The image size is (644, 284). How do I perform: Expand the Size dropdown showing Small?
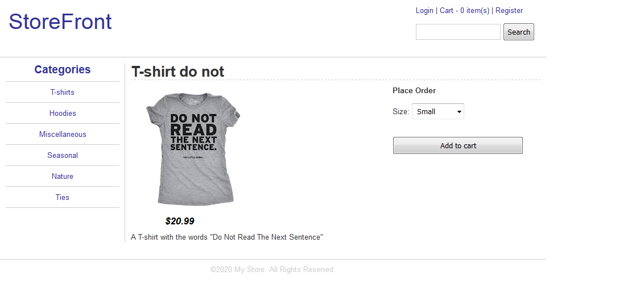(x=438, y=111)
